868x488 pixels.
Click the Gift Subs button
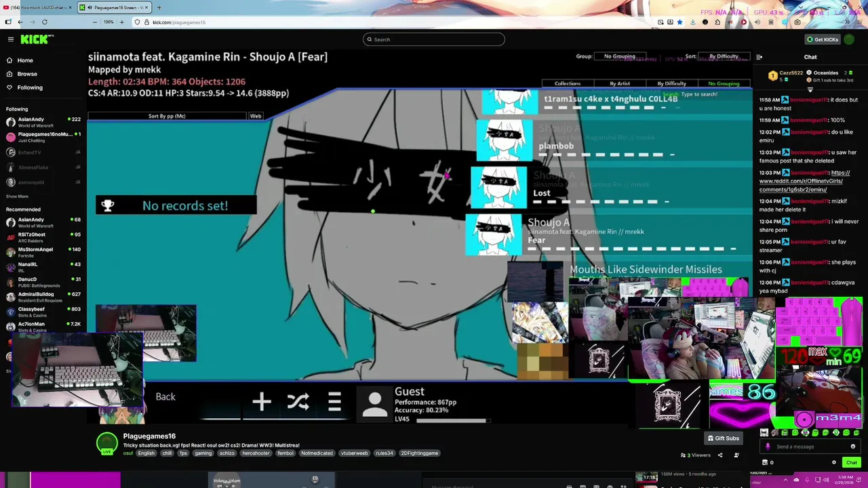723,439
